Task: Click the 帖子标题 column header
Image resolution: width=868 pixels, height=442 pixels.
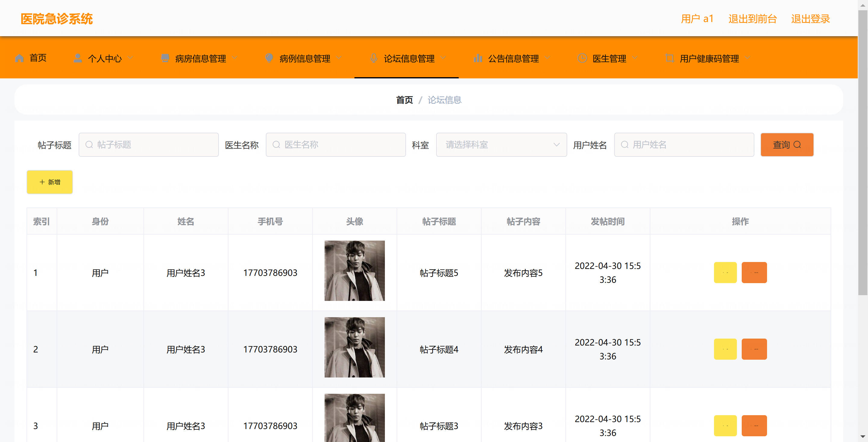Action: pos(439,221)
